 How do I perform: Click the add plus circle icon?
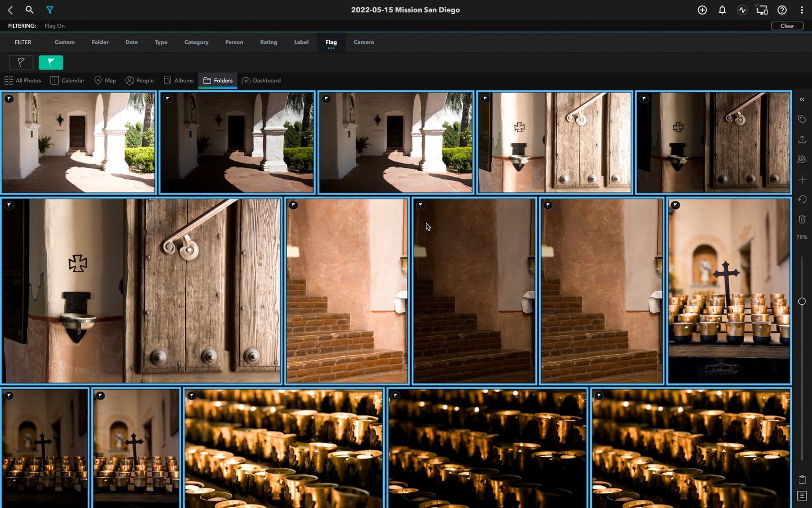tap(702, 10)
